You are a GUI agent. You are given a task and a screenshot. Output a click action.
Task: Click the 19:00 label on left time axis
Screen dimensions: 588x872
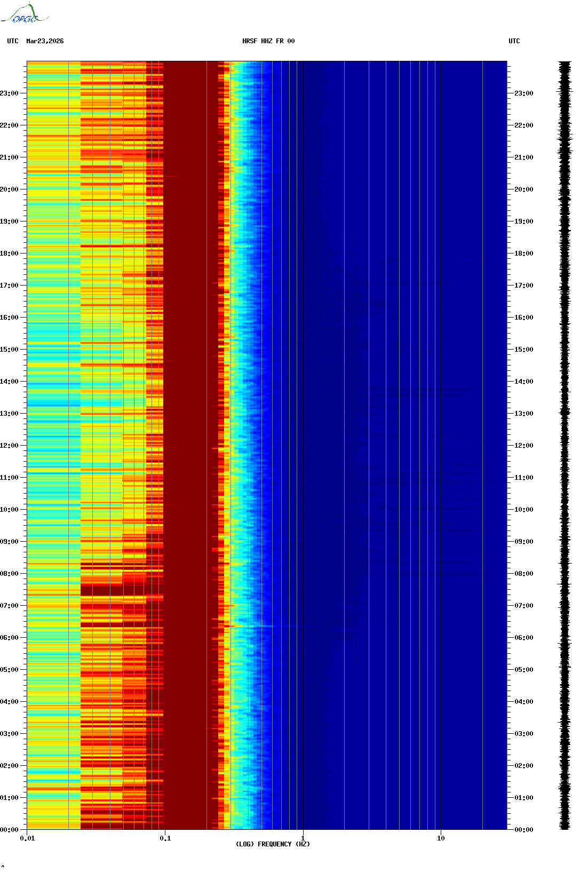coord(9,221)
